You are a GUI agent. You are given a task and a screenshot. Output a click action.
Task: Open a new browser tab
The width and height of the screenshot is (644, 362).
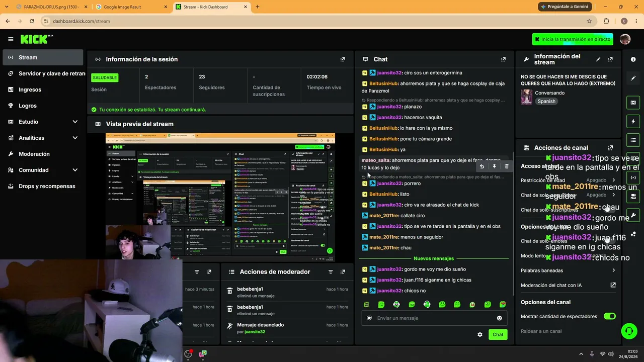click(257, 7)
